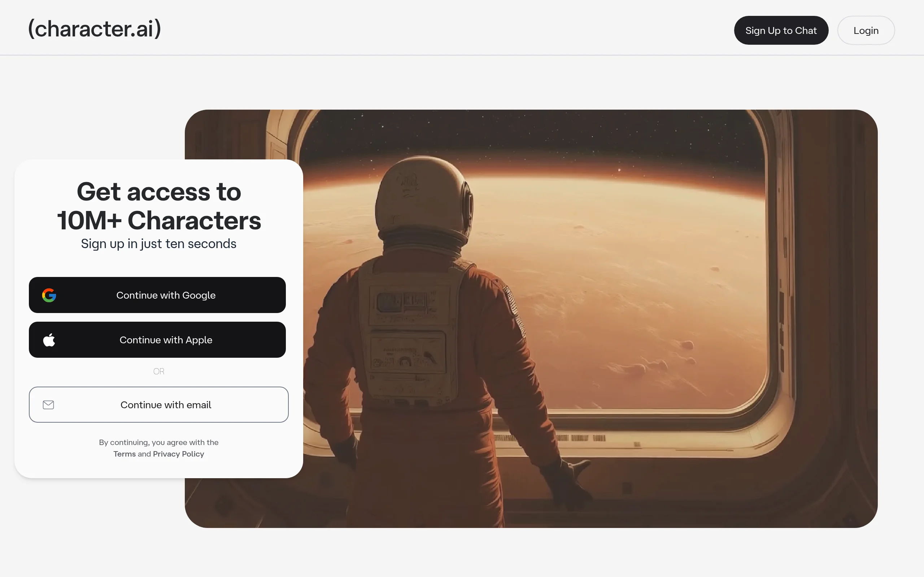Open the Login button in header

click(866, 30)
